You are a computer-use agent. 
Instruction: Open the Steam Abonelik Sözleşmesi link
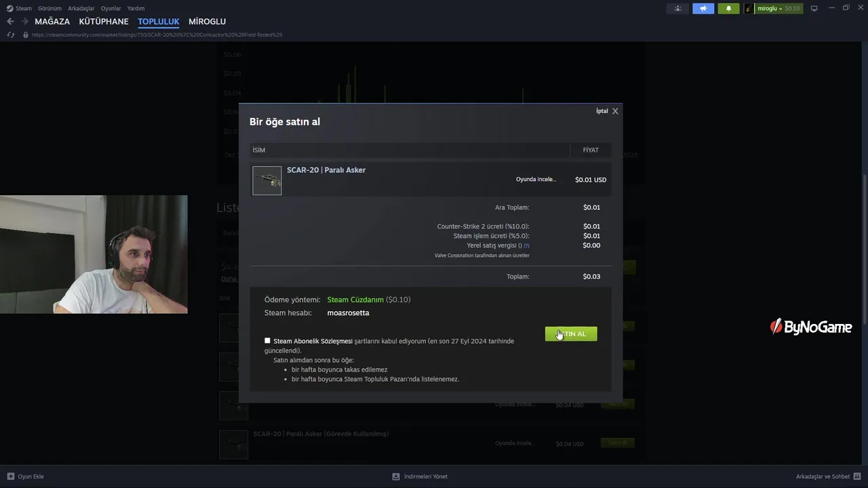tap(313, 341)
